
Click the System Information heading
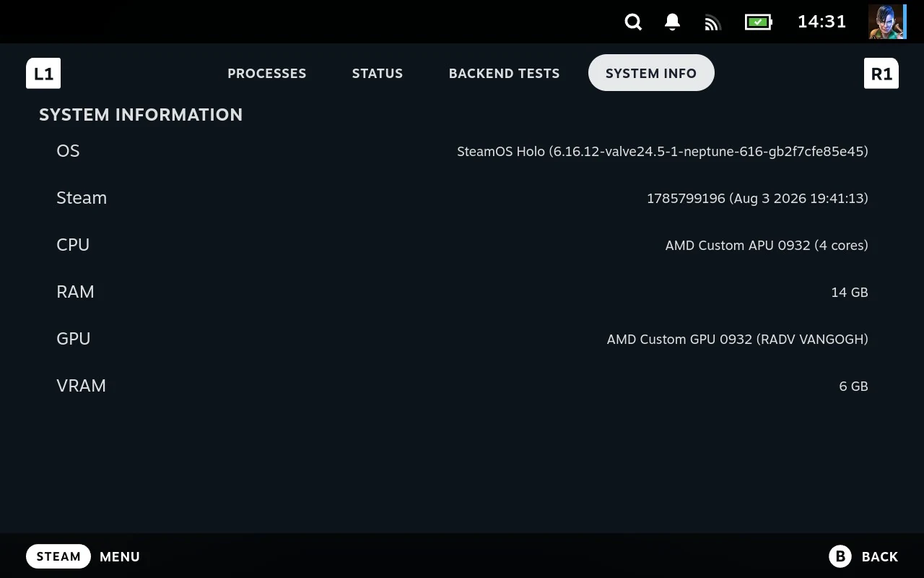coord(141,115)
